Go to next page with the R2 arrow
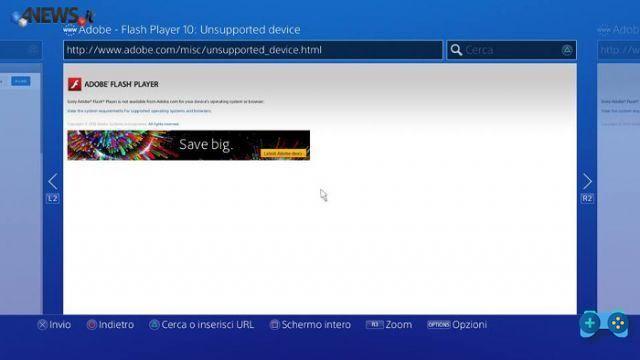The image size is (640, 360). pyautogui.click(x=587, y=181)
